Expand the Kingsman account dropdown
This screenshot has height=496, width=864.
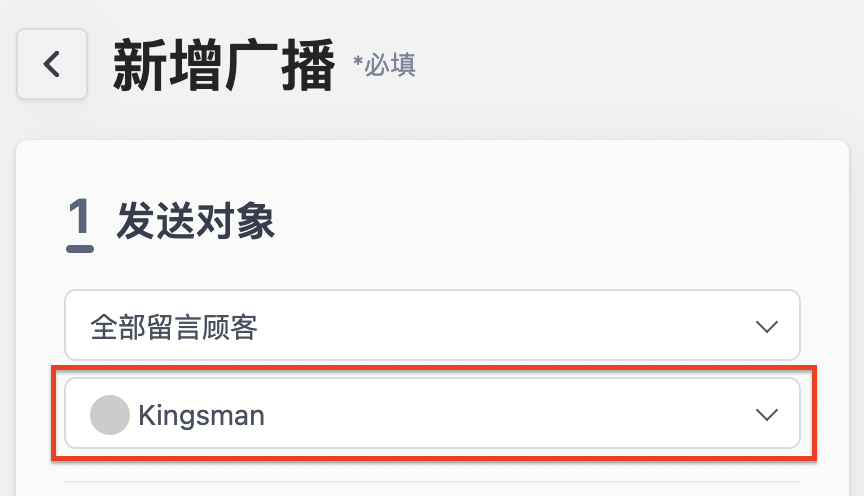coord(432,413)
